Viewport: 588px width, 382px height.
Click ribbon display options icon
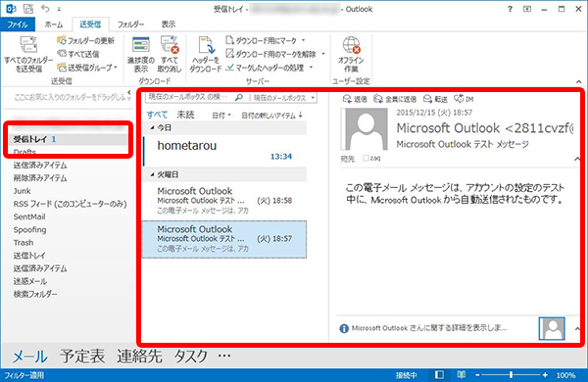coord(527,9)
